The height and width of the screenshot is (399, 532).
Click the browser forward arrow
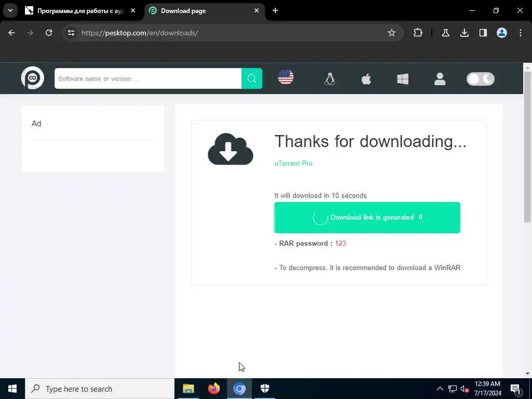[x=30, y=33]
